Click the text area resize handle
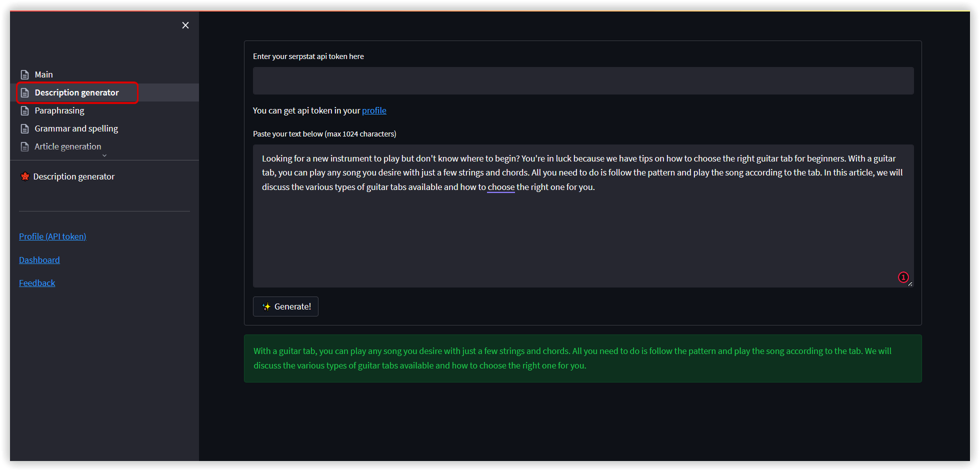Screen dimensions: 980x471 910,284
